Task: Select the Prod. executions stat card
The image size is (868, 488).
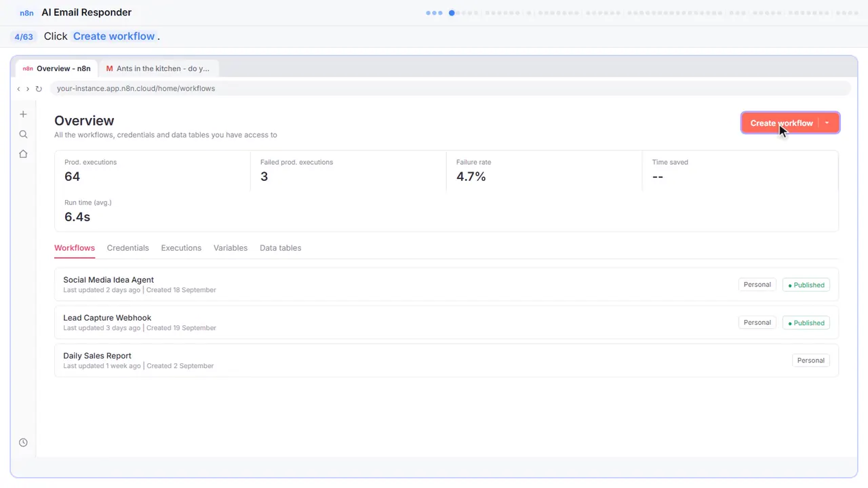Action: point(153,171)
